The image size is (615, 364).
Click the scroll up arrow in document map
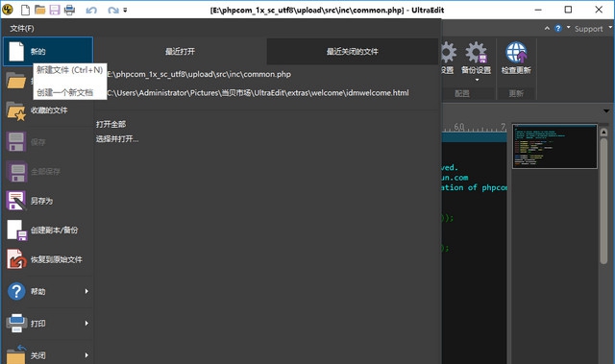tap(604, 133)
